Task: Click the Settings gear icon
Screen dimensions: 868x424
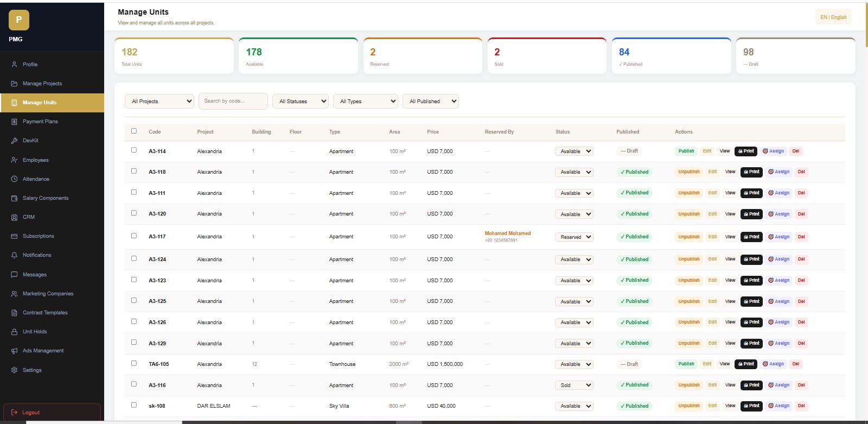Action: (14, 370)
